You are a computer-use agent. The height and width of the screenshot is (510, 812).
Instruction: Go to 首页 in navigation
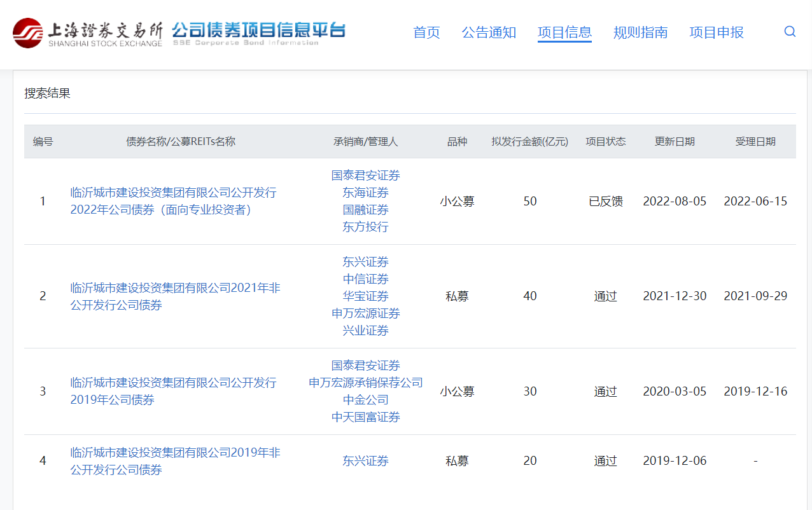point(426,32)
